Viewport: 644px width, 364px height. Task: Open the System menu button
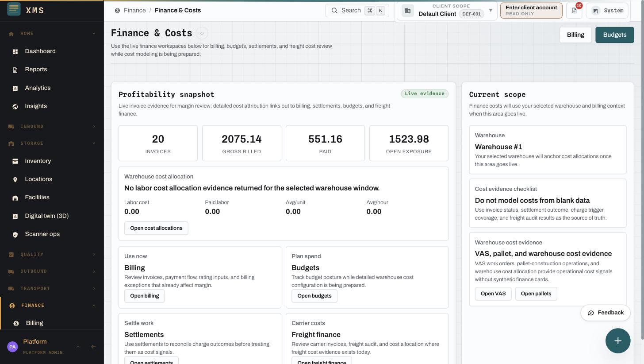tap(607, 11)
